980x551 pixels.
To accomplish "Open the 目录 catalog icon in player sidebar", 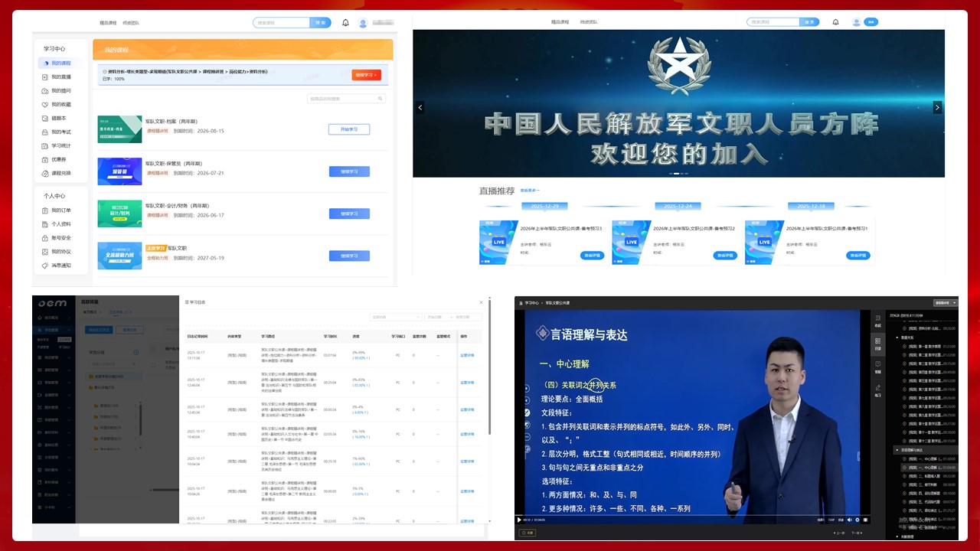I will [x=877, y=343].
